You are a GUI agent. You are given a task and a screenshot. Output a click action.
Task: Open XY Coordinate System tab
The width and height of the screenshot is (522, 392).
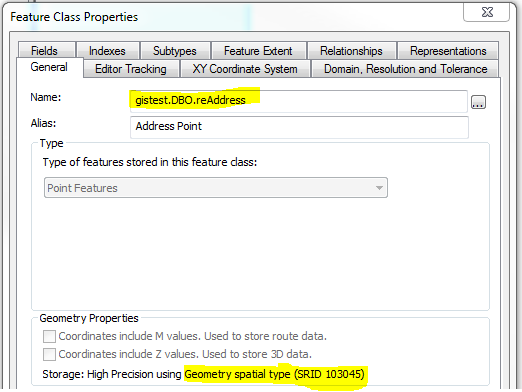pos(245,69)
